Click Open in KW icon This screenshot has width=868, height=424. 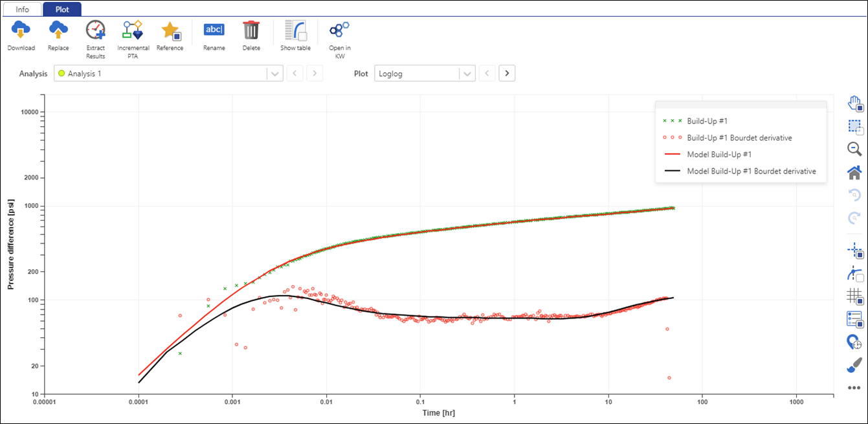pyautogui.click(x=339, y=30)
